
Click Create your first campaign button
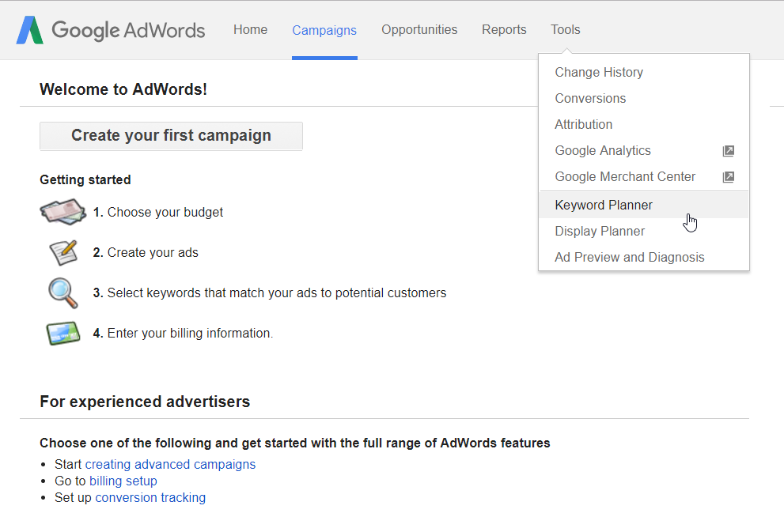tap(171, 136)
